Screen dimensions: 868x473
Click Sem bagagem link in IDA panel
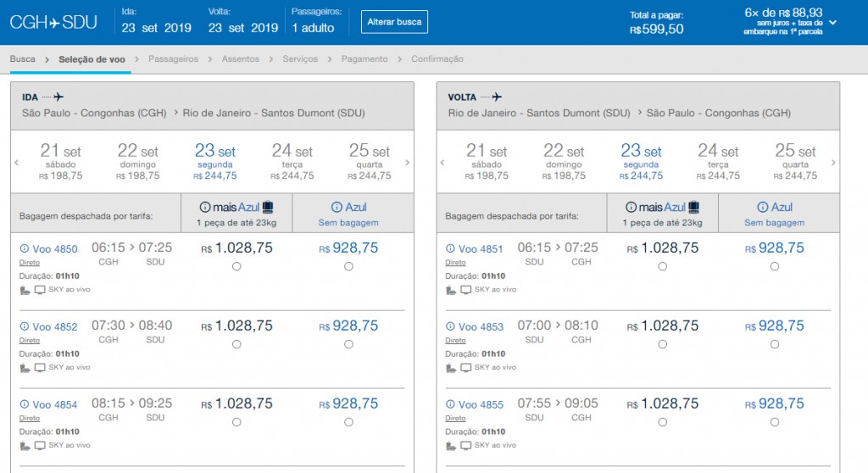[348, 222]
